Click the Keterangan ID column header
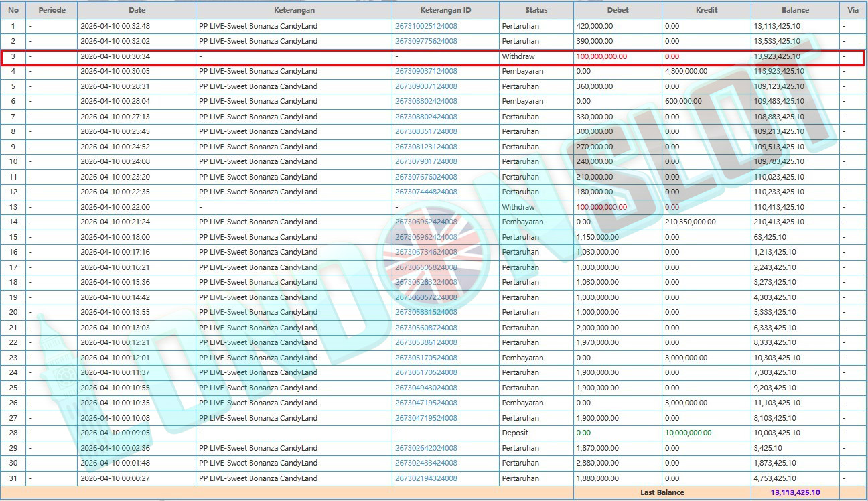Screen dimensions: 868x501 tap(445, 10)
